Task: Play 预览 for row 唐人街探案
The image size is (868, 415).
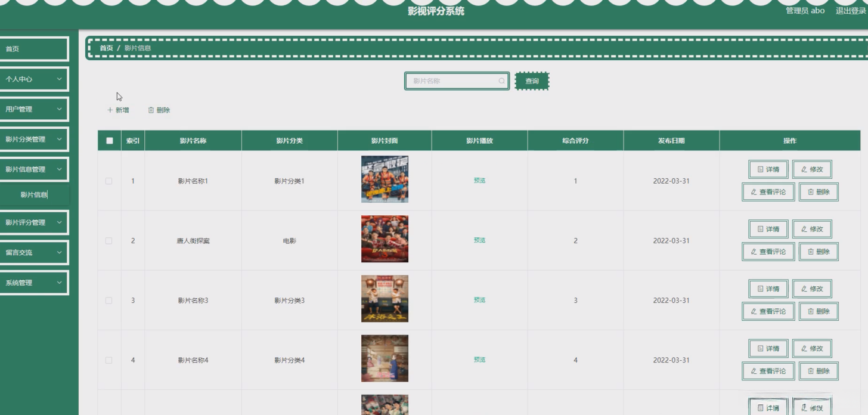Action: click(x=479, y=240)
